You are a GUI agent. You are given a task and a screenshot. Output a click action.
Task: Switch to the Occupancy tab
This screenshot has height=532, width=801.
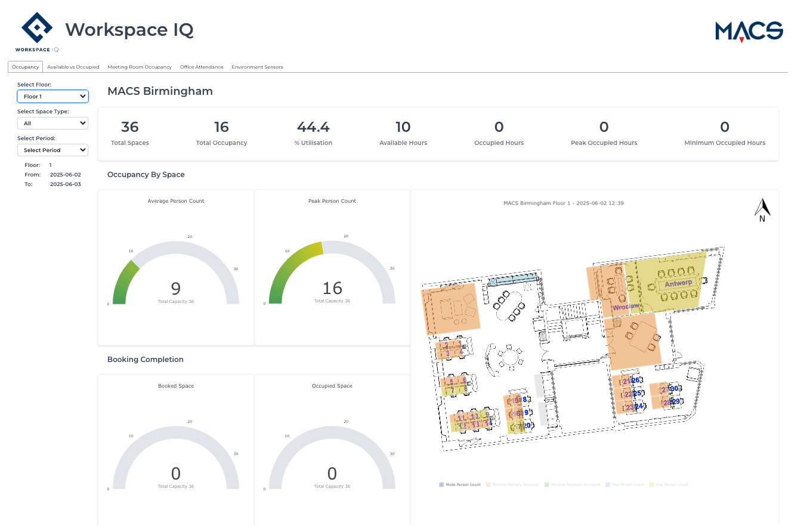[25, 67]
